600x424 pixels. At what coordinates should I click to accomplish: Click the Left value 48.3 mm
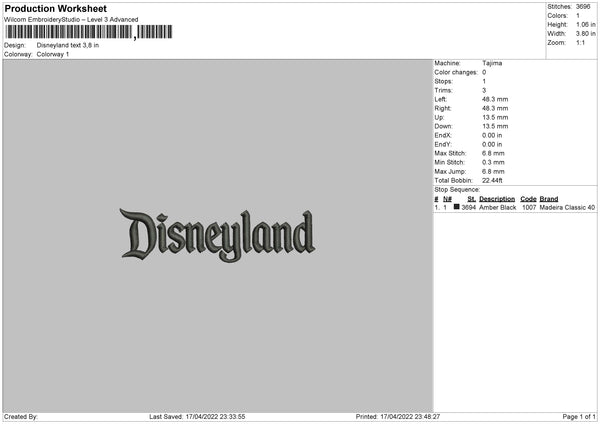tap(495, 99)
